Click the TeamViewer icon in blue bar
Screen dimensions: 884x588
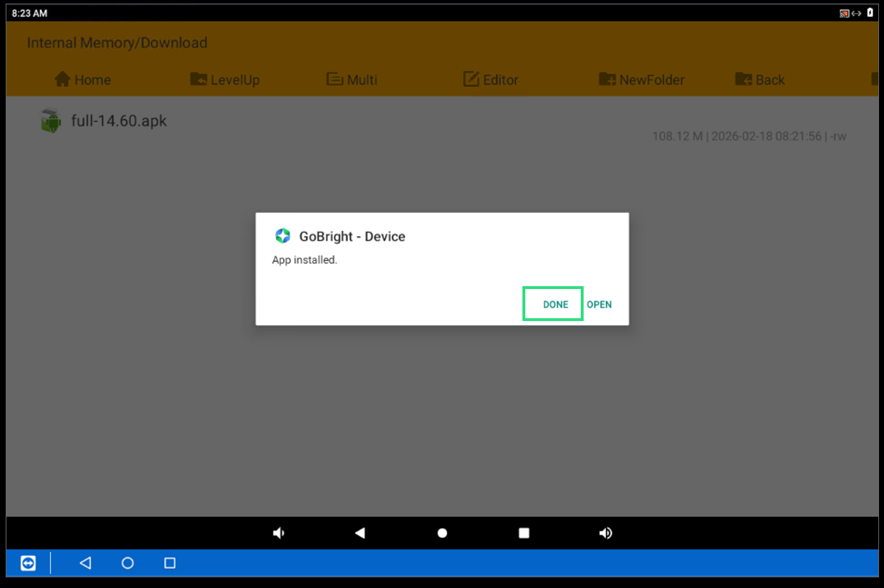tap(28, 563)
